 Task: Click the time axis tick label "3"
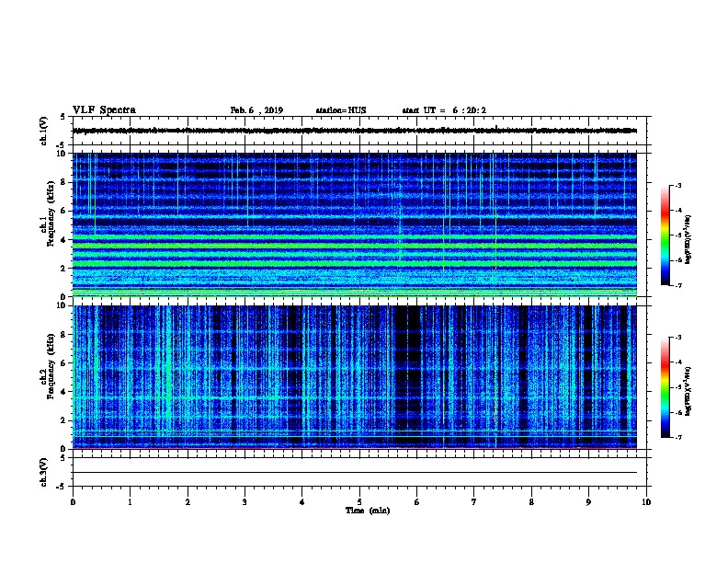(245, 502)
